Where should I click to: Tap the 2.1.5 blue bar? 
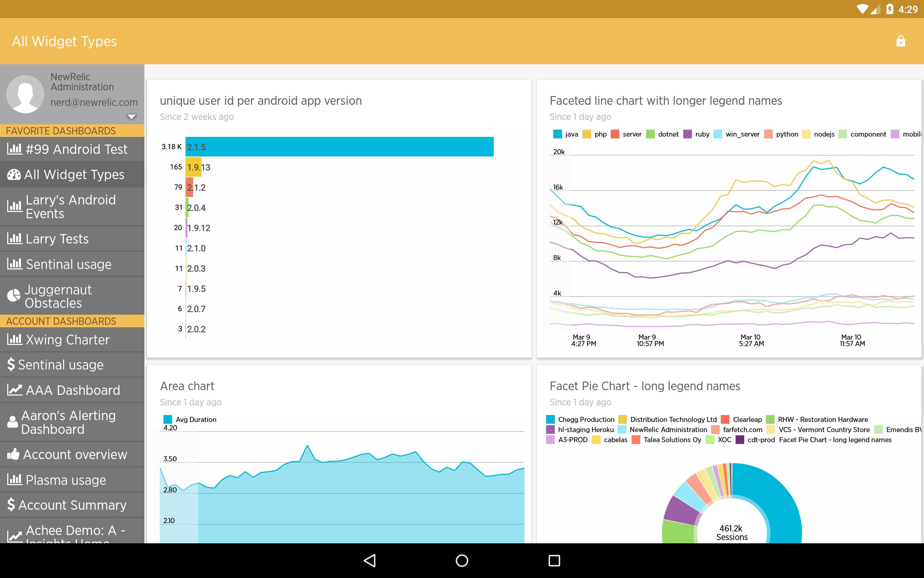(339, 146)
